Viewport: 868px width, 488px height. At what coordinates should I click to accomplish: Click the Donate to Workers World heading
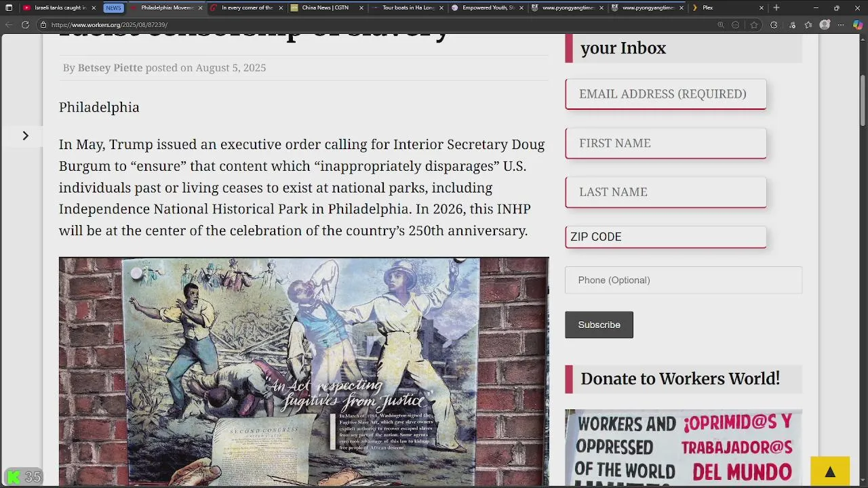(680, 379)
